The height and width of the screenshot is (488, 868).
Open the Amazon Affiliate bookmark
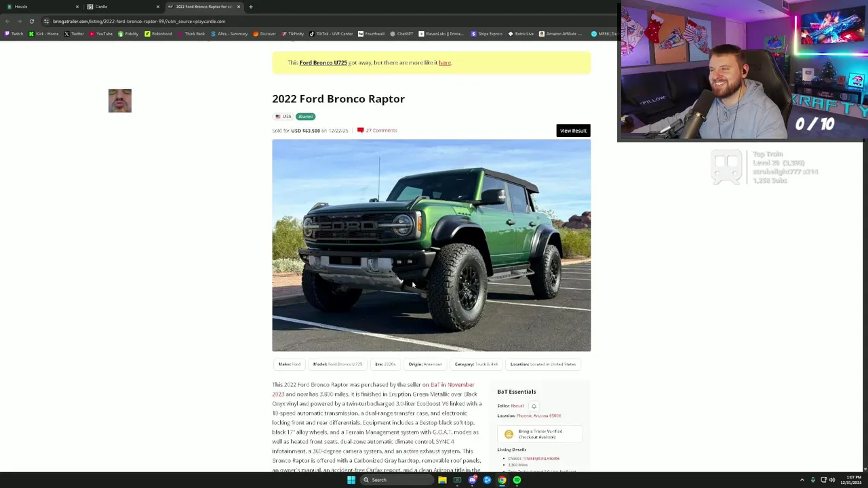click(x=560, y=34)
